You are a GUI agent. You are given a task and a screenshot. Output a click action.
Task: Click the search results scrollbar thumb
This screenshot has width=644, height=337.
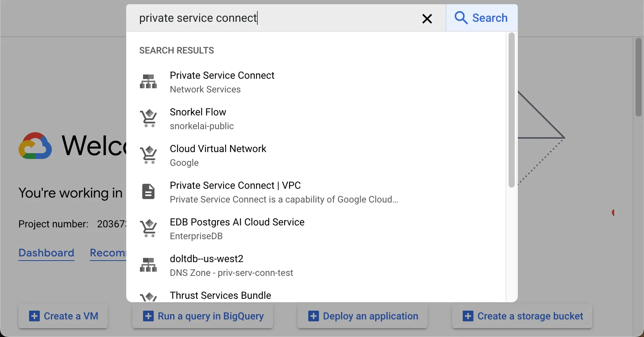pos(512,110)
